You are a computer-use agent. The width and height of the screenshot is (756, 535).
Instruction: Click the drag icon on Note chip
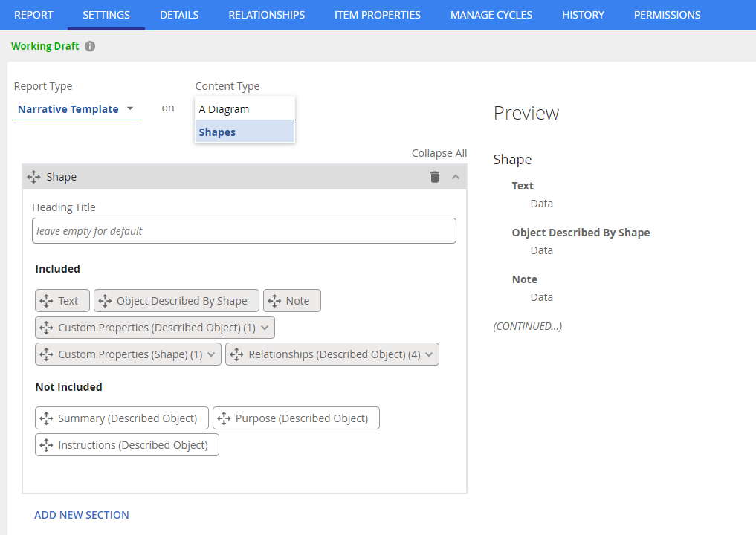pyautogui.click(x=274, y=301)
